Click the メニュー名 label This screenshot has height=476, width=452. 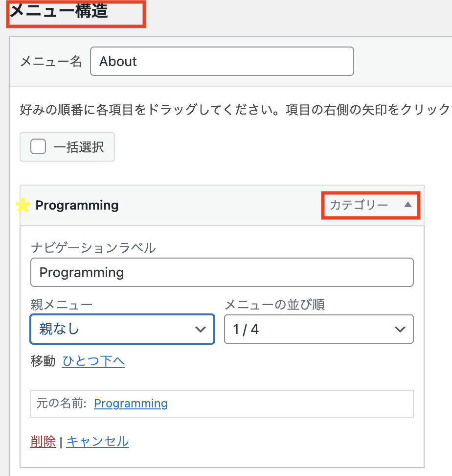(x=51, y=62)
